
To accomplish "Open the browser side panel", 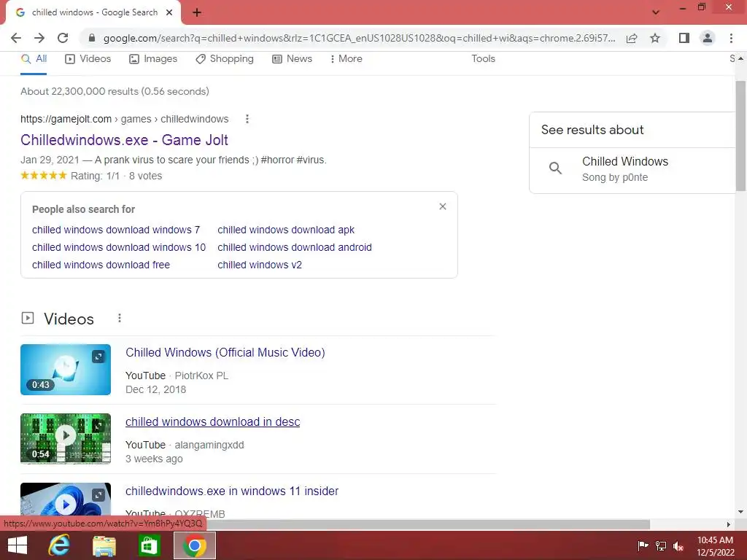I will click(684, 38).
